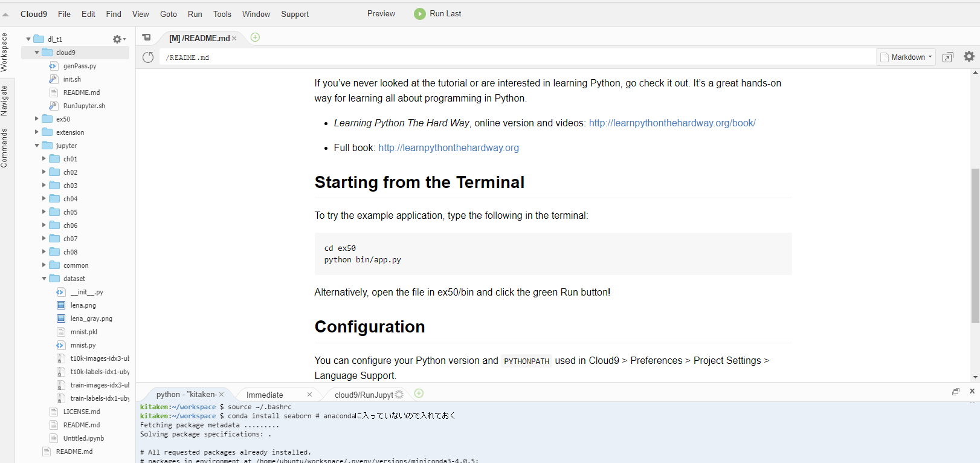Viewport: 980px width, 463px height.
Task: Click the reload preview icon
Action: 148,57
